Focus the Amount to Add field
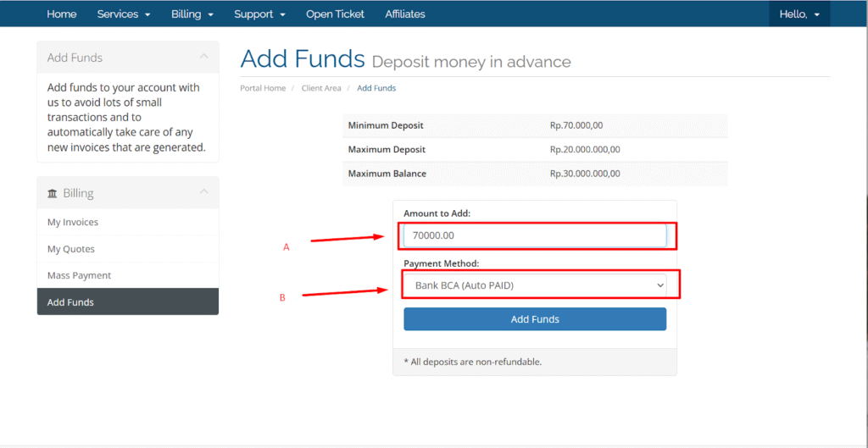 point(535,235)
